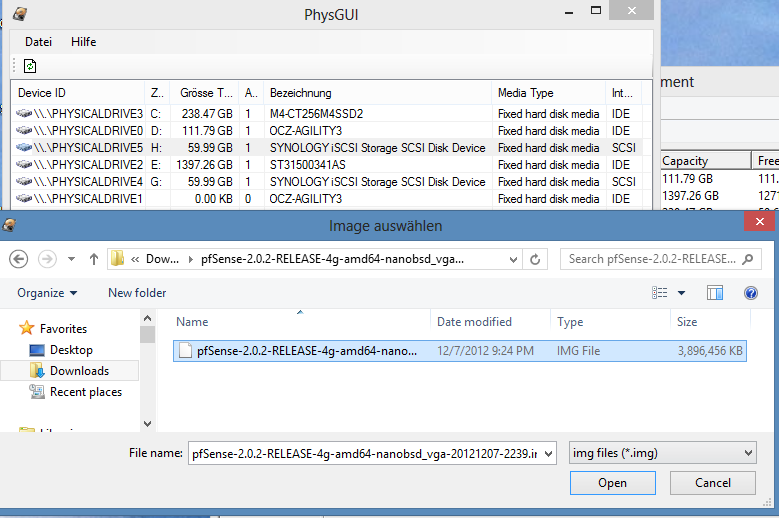This screenshot has height=518, width=779.
Task: Open the view options dropdown arrow
Action: pos(682,293)
